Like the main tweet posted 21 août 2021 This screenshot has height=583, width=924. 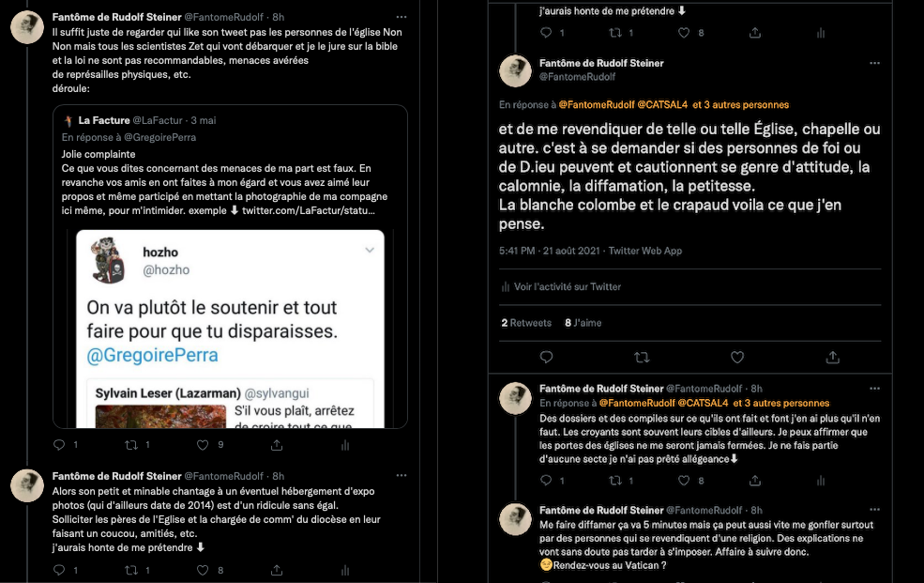pyautogui.click(x=737, y=357)
